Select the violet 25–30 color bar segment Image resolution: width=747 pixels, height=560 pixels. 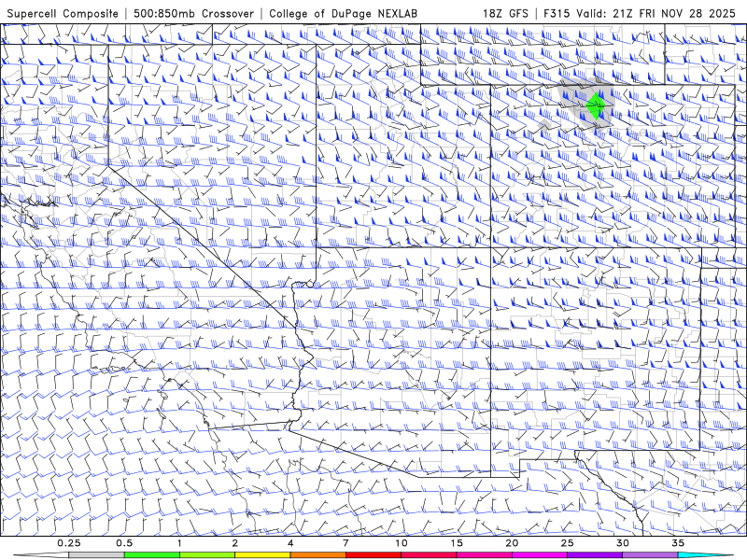pos(595,555)
